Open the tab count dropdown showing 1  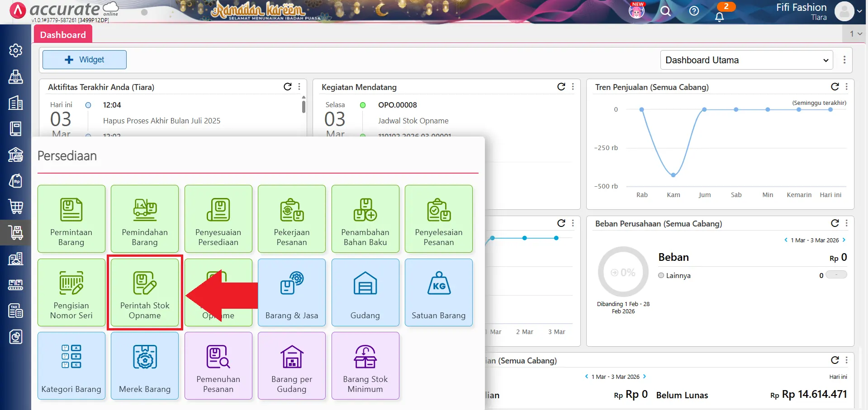coord(855,34)
